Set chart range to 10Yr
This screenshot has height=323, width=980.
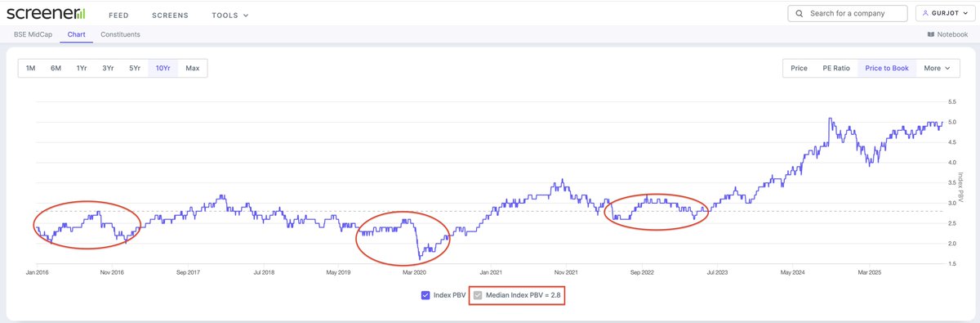click(x=163, y=68)
